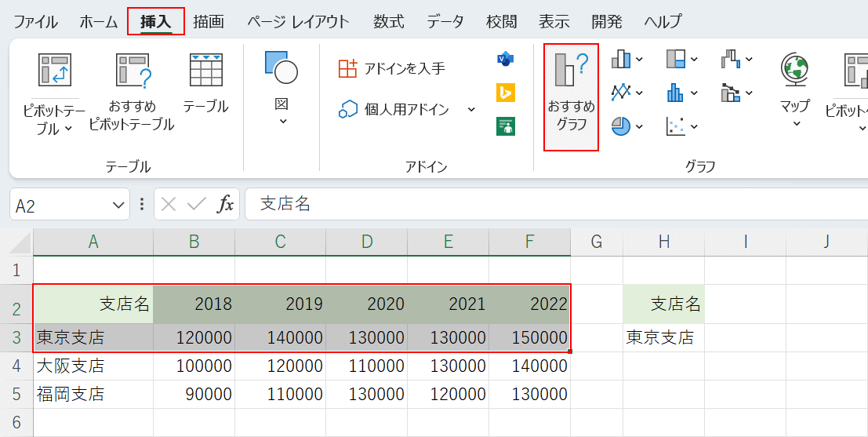Screen dimensions: 868x437
Task: Open the ページ レイアウト tab
Action: point(298,21)
